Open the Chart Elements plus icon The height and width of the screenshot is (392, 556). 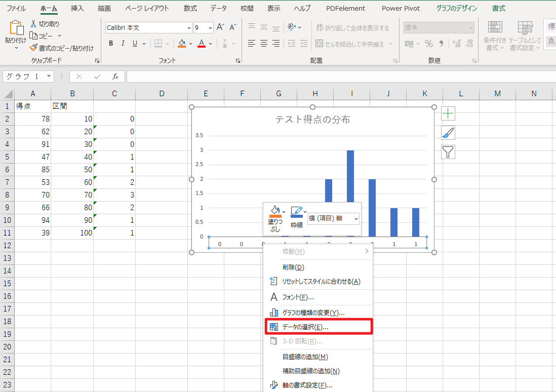pyautogui.click(x=448, y=113)
